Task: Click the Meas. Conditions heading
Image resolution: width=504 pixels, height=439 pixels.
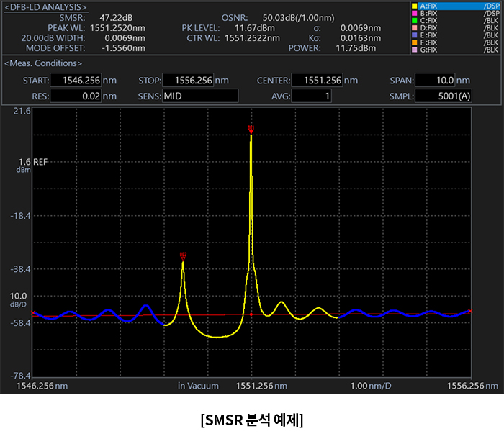Action: pos(43,63)
